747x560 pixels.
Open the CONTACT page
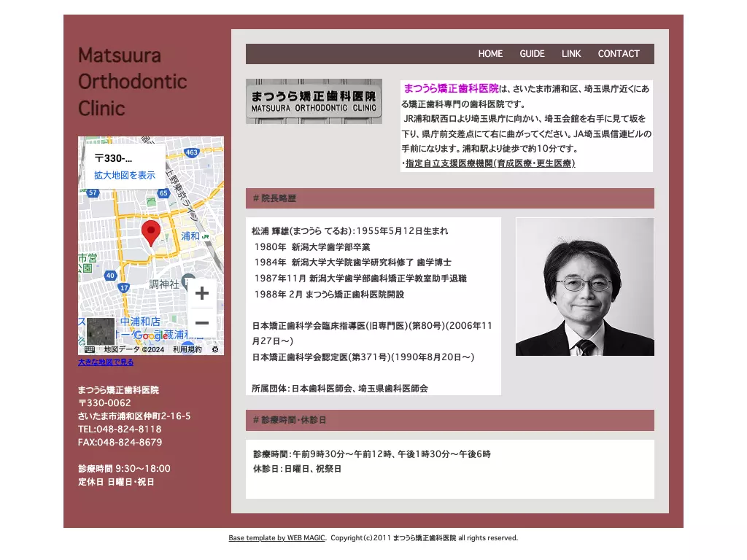[x=619, y=54]
